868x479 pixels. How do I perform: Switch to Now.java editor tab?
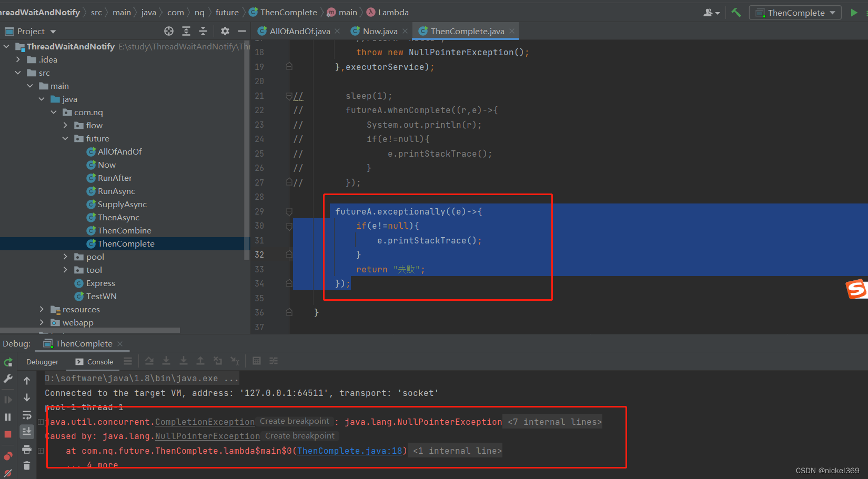(380, 32)
